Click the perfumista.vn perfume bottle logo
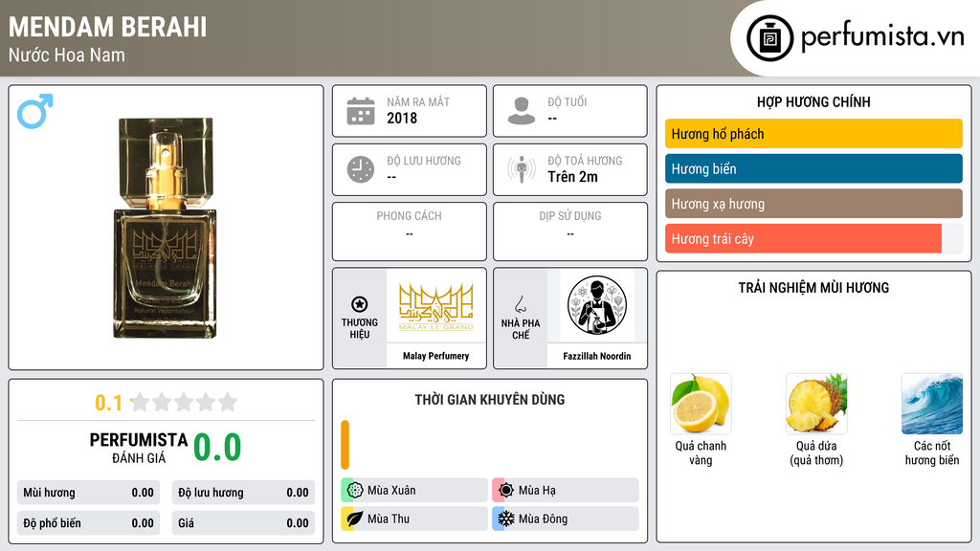Image resolution: width=980 pixels, height=551 pixels. 769,38
